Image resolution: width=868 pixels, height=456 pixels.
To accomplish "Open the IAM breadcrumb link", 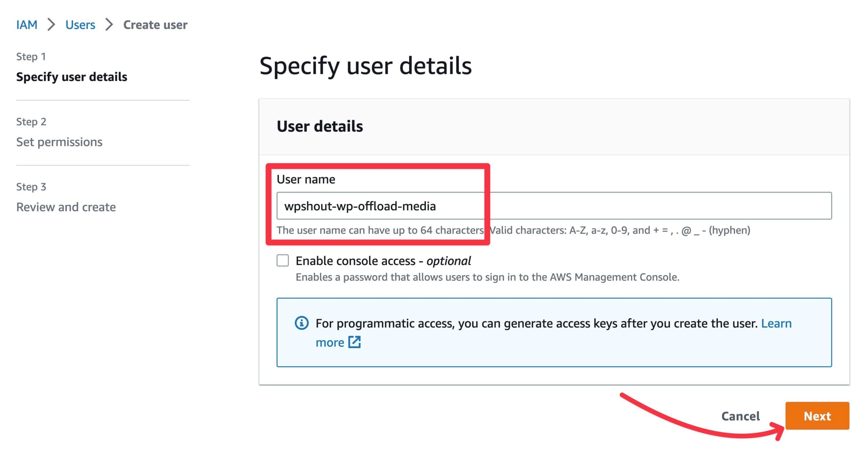I will click(27, 24).
